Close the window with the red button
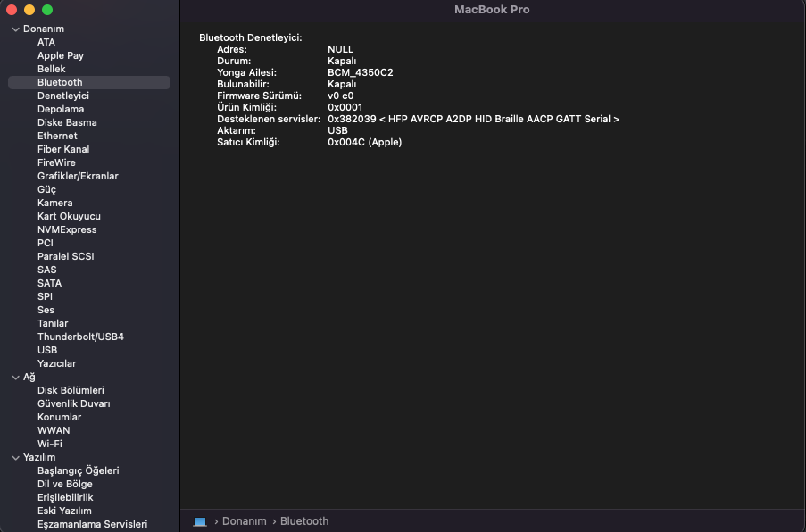This screenshot has width=806, height=532. coord(12,10)
